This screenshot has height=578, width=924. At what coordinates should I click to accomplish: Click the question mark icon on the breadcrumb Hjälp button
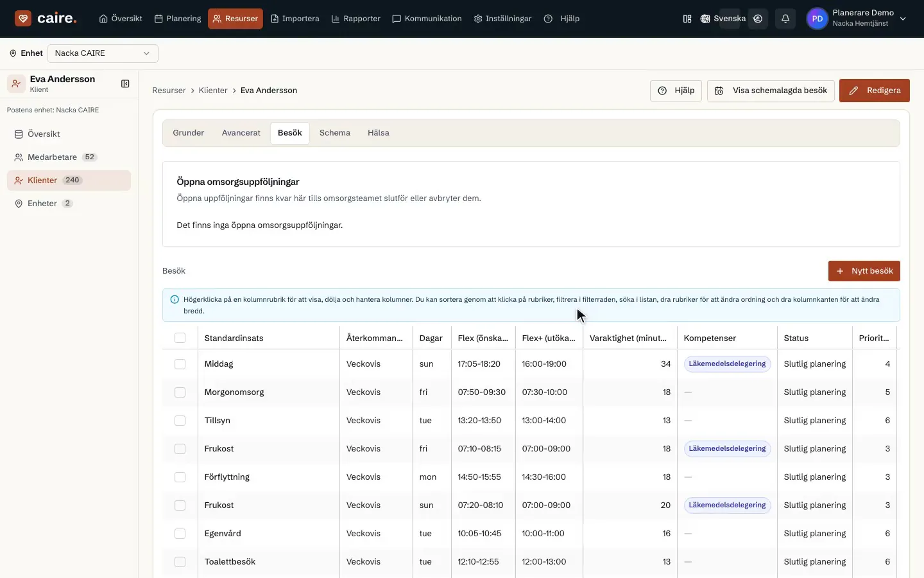(662, 91)
